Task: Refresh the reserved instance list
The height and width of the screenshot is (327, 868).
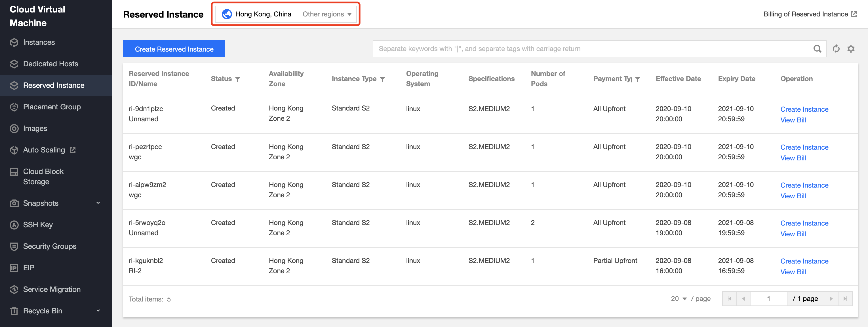Action: (836, 49)
